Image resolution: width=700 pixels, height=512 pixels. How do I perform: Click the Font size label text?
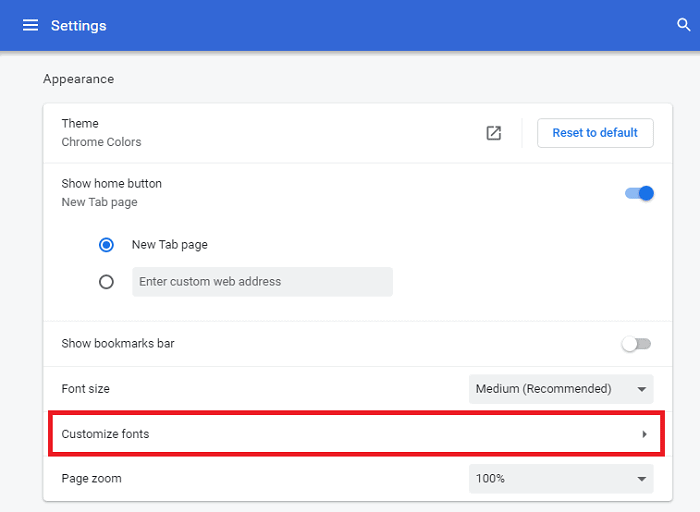(85, 389)
